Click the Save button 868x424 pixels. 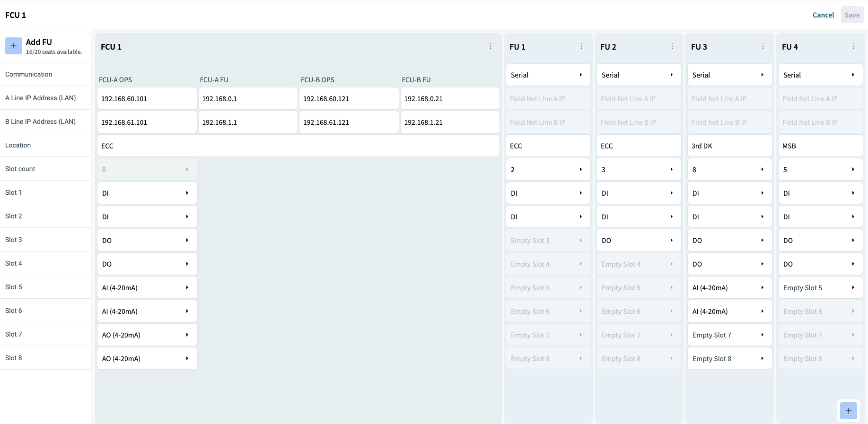pos(852,15)
